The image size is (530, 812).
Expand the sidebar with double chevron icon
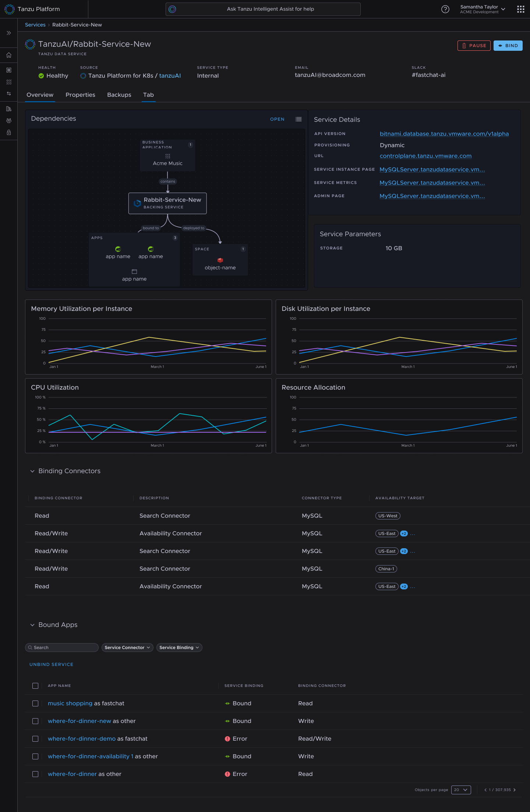(9, 33)
